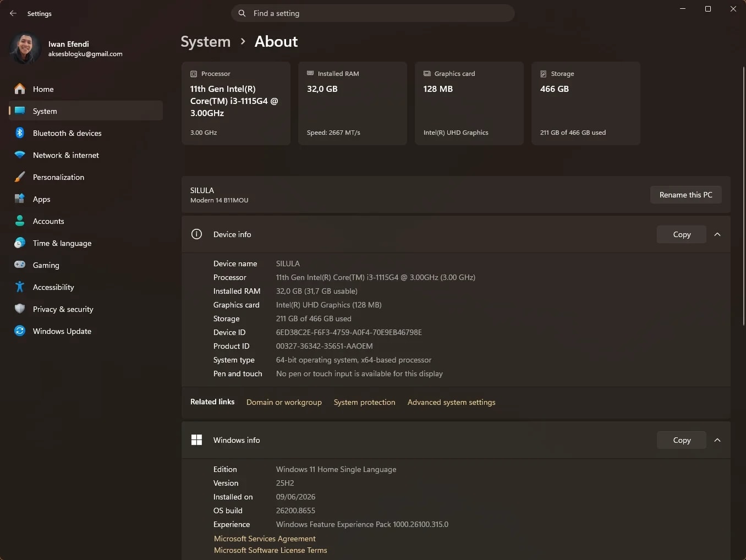Viewport: 746px width, 560px height.
Task: Click the Device ID value 6ED38C2E-F6F3-4759-A0F4-70E9EB46798E
Action: 349,332
